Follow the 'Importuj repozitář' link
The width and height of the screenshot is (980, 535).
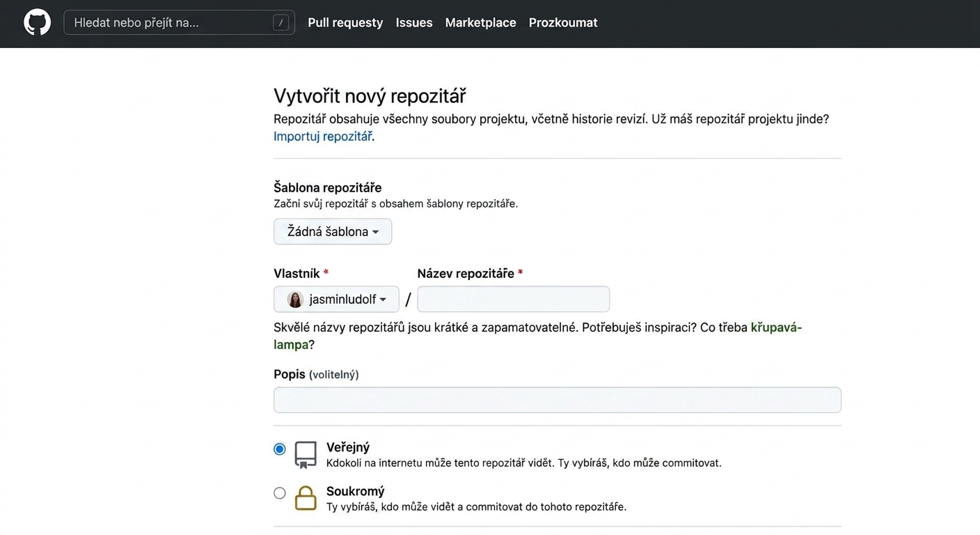pos(323,137)
